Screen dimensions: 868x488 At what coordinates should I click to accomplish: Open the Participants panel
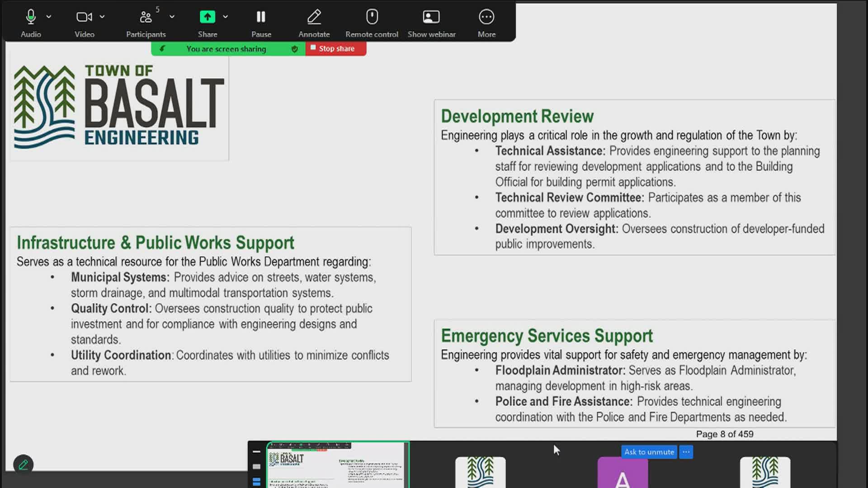(x=146, y=17)
